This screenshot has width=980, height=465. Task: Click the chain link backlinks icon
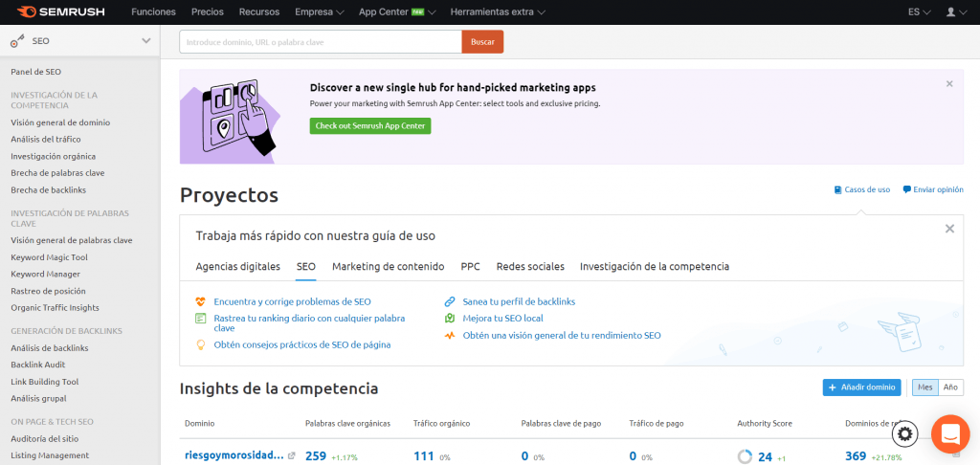point(450,301)
